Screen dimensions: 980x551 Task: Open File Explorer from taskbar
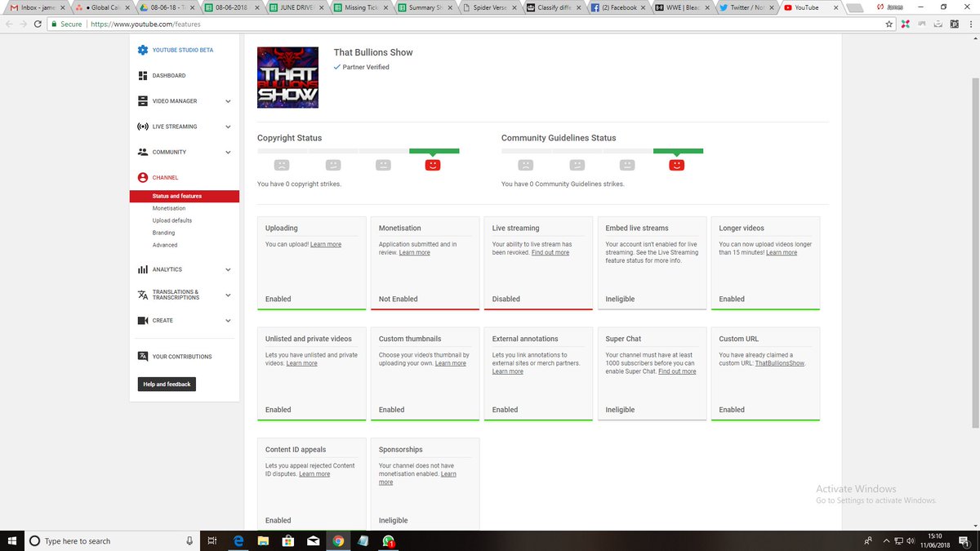(263, 540)
